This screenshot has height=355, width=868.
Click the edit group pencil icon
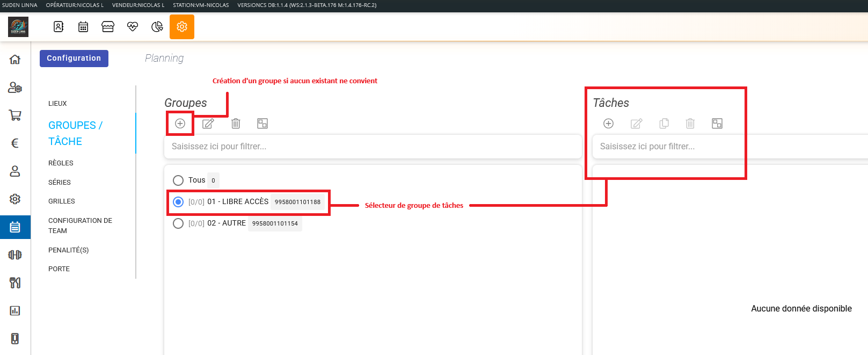tap(208, 124)
